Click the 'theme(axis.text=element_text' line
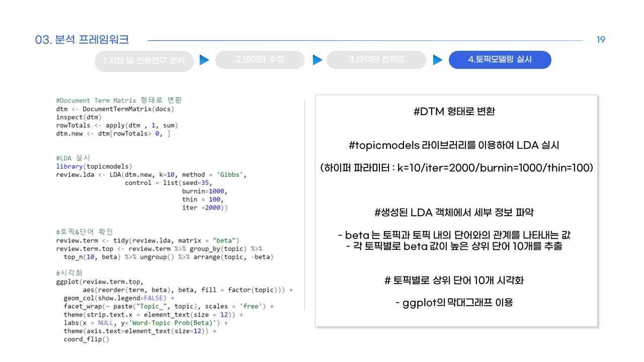This screenshot has width=644, height=362. pos(140,331)
